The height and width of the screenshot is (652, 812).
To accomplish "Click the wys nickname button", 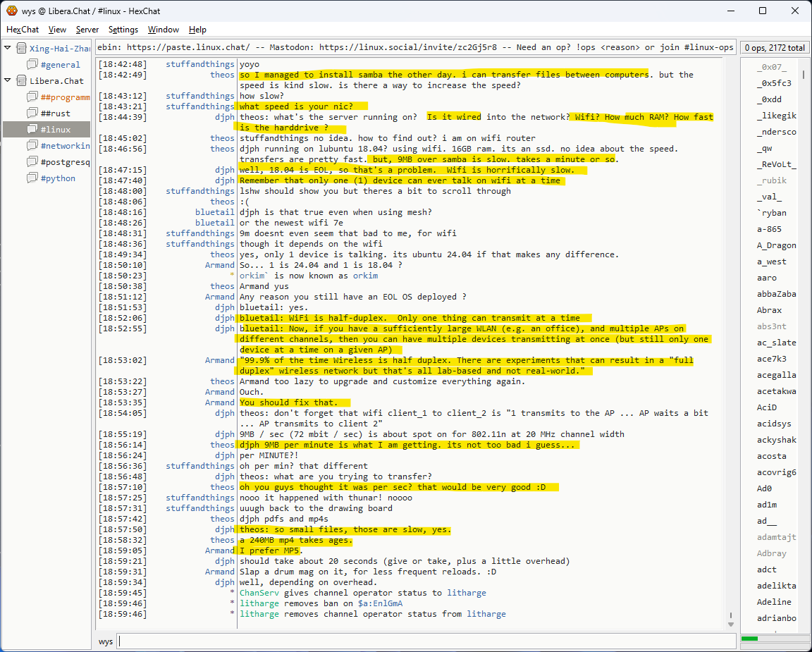I will [106, 641].
